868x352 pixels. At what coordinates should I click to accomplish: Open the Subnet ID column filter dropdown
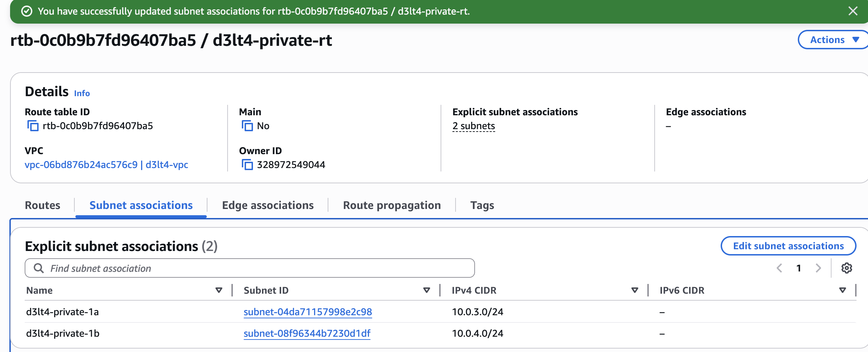point(426,290)
